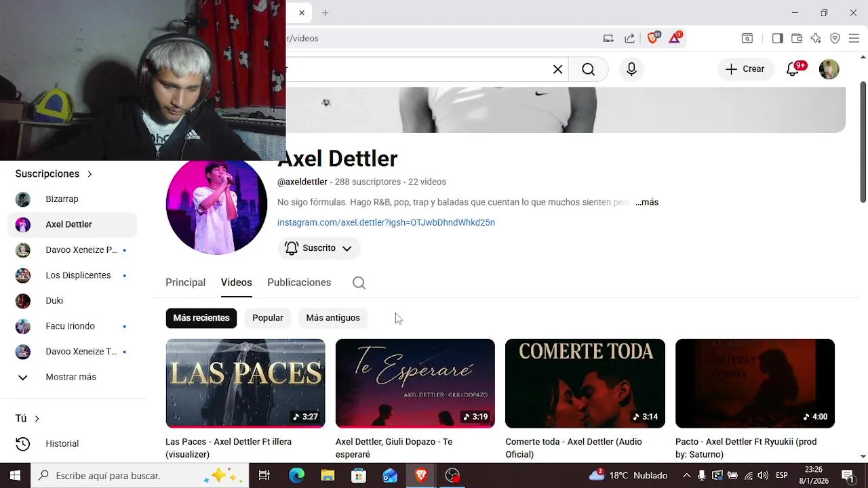Open the taskbar volume icon
This screenshot has width=868, height=488.
click(763, 476)
